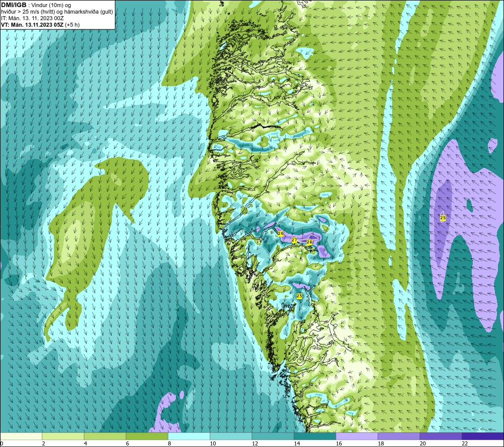This screenshot has width=504, height=447.
Task: Click the yellow 26 gust marker
Action: [x=281, y=233]
